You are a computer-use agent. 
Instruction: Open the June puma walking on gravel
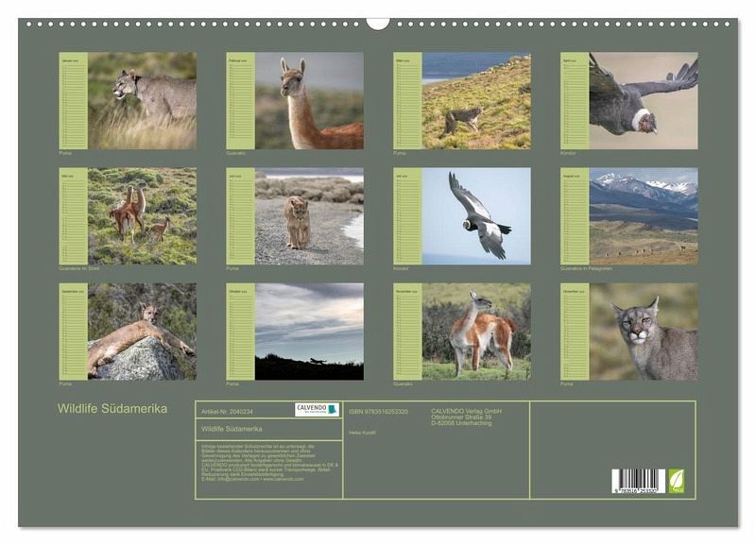tap(309, 216)
